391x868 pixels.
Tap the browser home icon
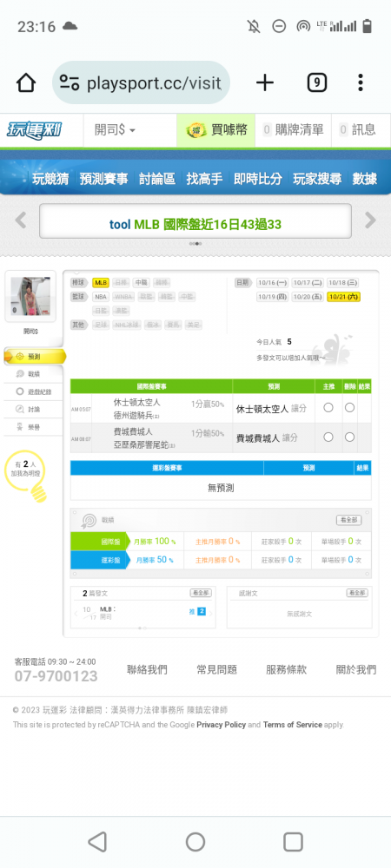26,83
